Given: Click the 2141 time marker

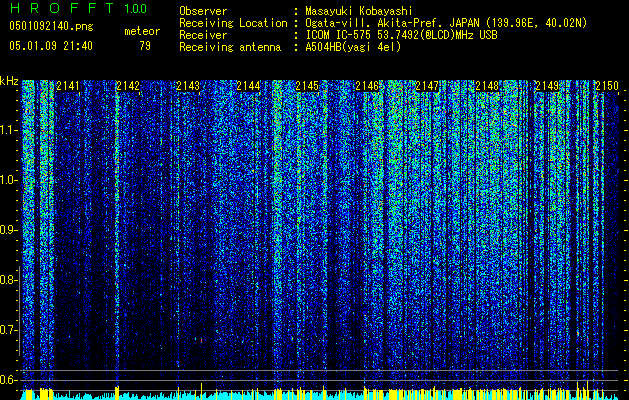Looking at the screenshot, I should point(68,86).
